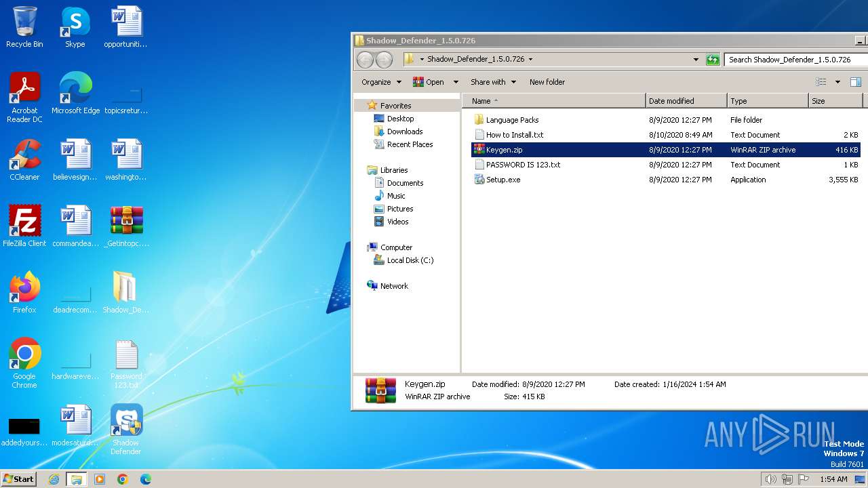Click the volume speaker tray icon
The height and width of the screenshot is (488, 868).
click(770, 479)
